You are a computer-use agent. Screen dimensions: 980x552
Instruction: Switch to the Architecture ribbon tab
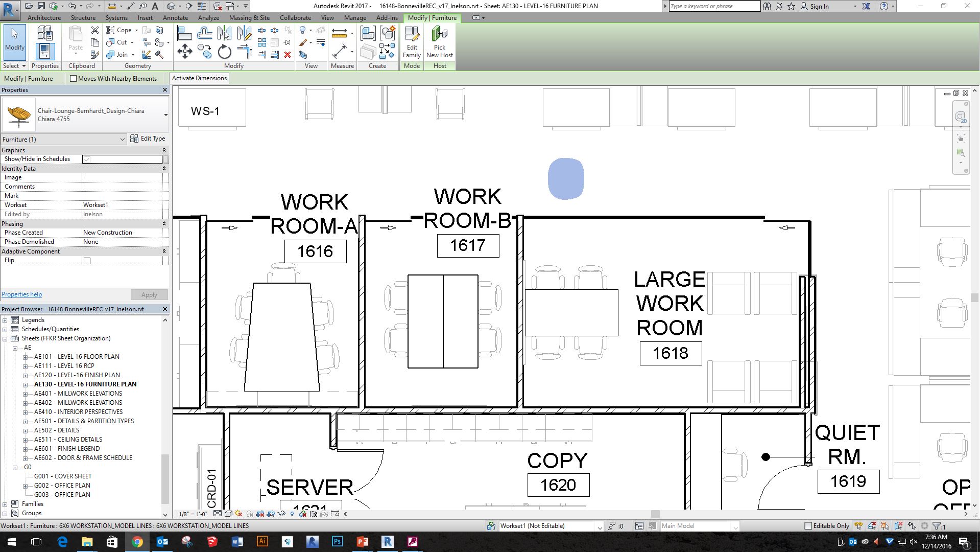click(x=44, y=17)
